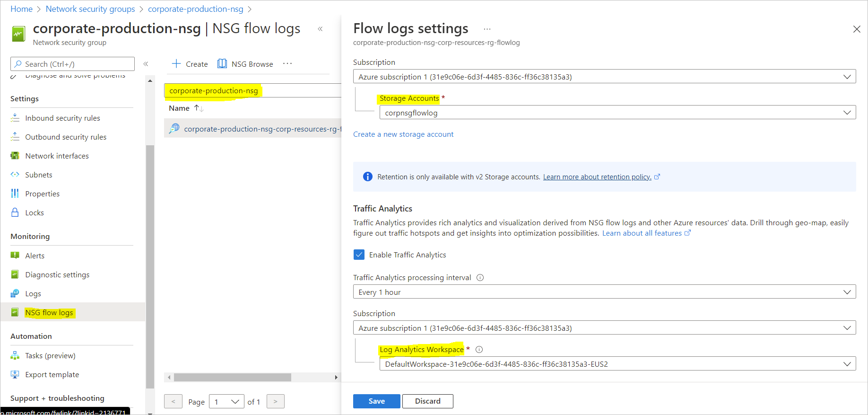Collapse the left sidebar menu chevron
Viewport: 868px width, 415px height.
coord(146,64)
